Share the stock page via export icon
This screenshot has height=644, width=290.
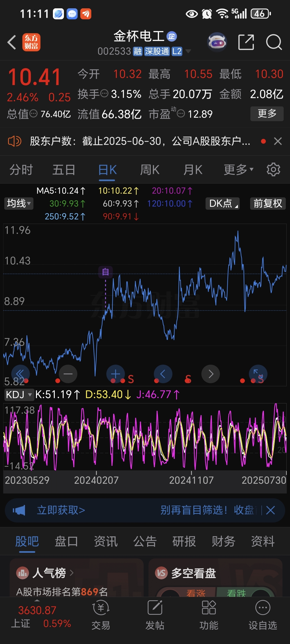pos(246,42)
